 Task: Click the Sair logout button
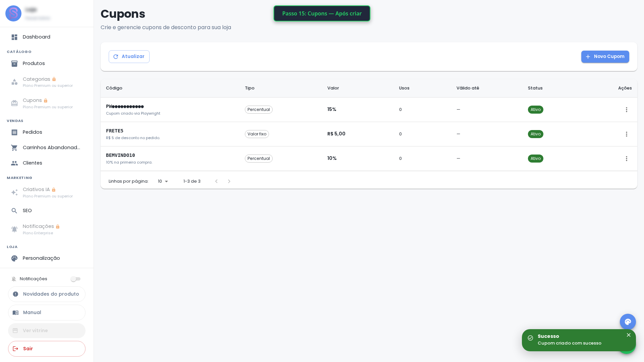(x=47, y=349)
